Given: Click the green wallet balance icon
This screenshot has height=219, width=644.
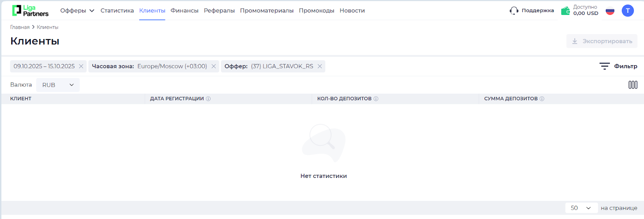Looking at the screenshot, I should click(566, 10).
